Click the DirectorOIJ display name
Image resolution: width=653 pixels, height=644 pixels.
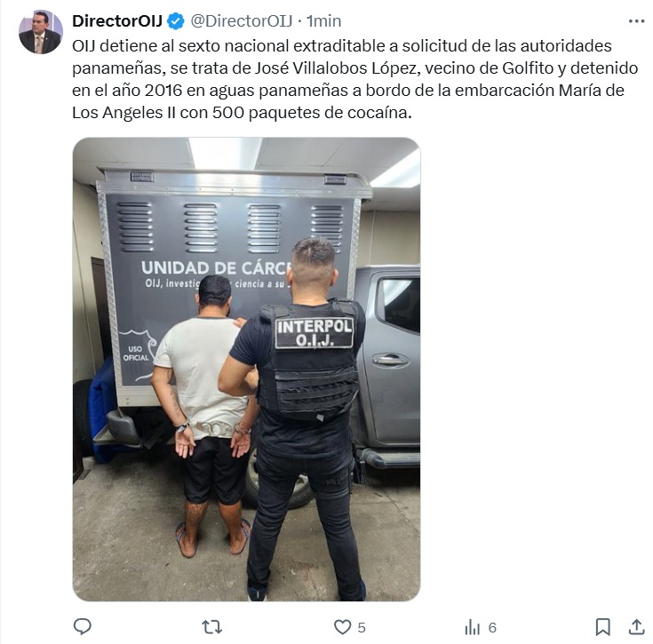[x=117, y=20]
